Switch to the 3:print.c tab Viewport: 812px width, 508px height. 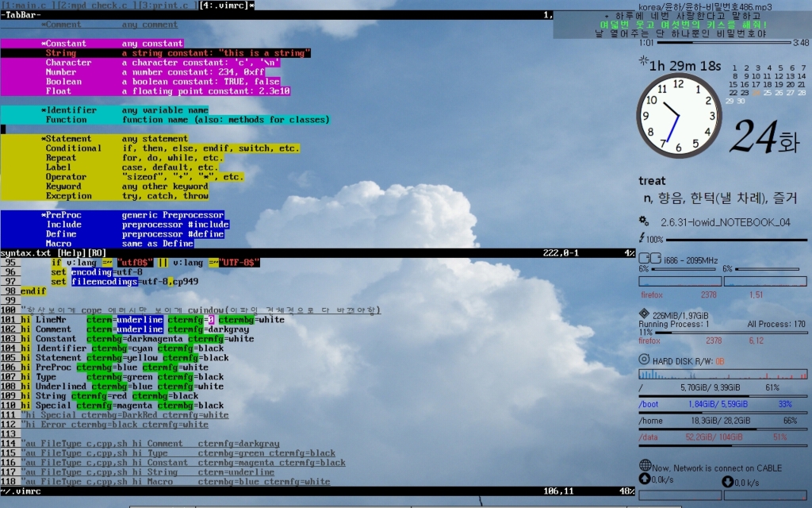click(x=168, y=6)
